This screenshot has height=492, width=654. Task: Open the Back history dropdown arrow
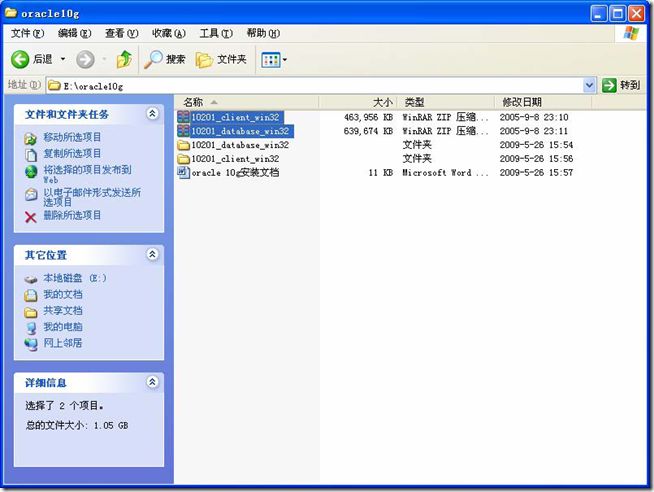click(x=63, y=59)
